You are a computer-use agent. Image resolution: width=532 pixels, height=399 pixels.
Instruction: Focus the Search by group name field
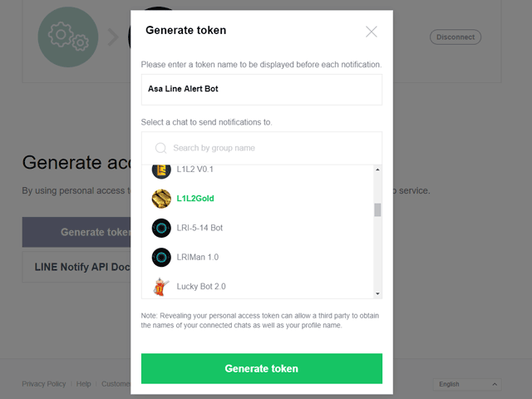262,148
